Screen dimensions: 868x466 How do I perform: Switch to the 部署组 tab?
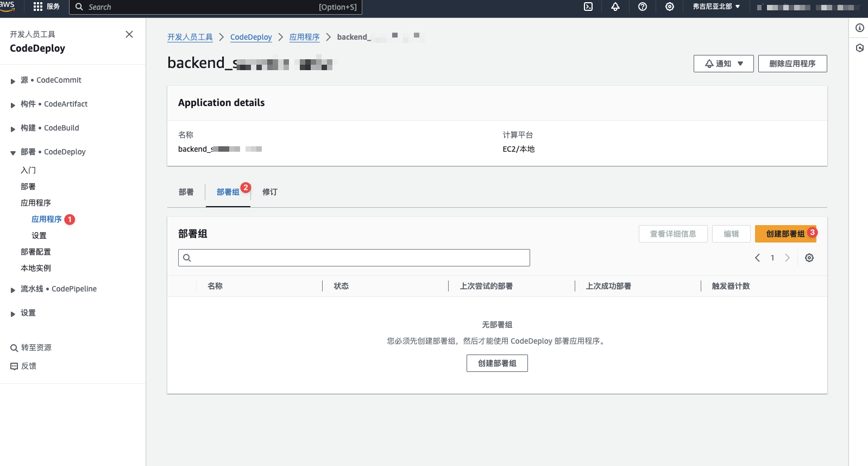coord(228,192)
